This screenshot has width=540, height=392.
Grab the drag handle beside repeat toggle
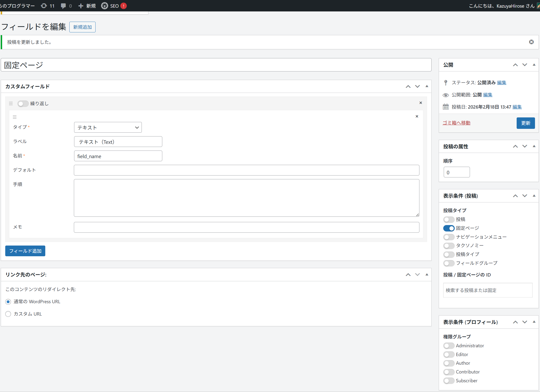(x=11, y=104)
